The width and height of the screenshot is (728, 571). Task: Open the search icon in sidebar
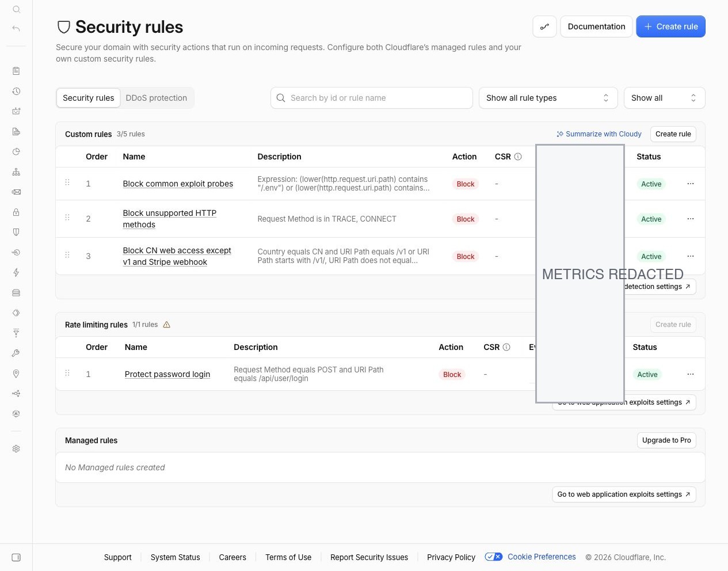[x=16, y=9]
